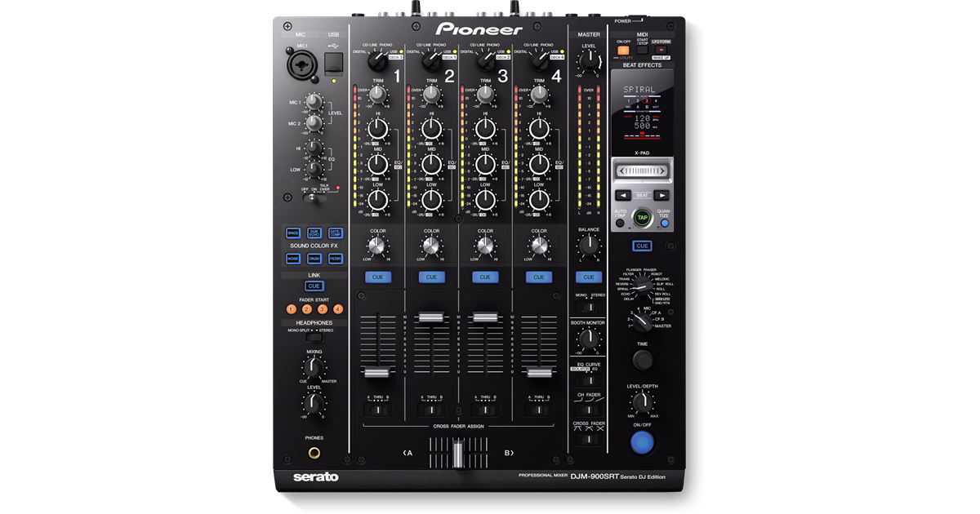Activate the DUB ECHO sound color FX button
This screenshot has height=514, width=980.
click(x=314, y=233)
